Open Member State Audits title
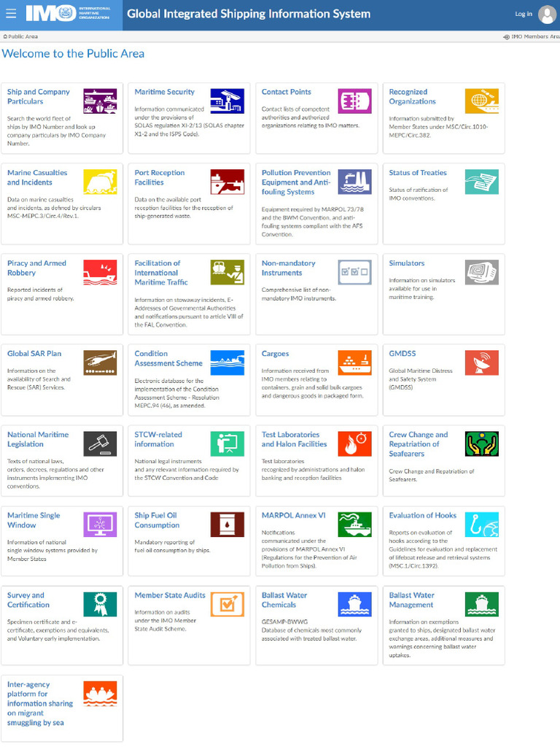This screenshot has width=560, height=747. click(x=169, y=595)
